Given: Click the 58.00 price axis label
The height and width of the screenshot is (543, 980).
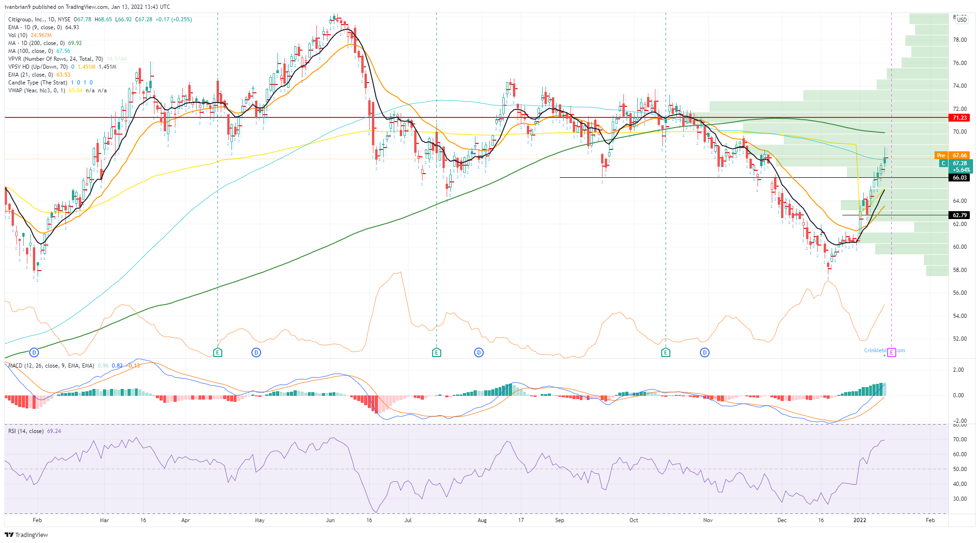Looking at the screenshot, I should point(960,270).
